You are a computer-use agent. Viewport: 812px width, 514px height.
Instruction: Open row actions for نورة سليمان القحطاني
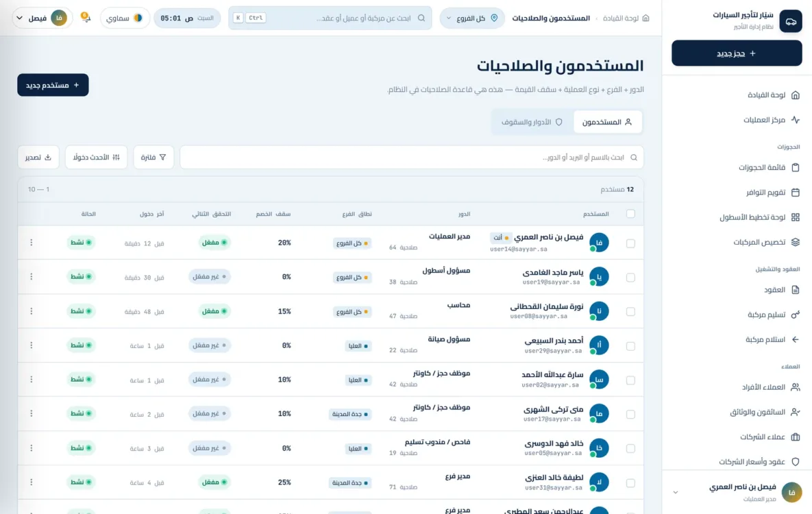coord(31,311)
